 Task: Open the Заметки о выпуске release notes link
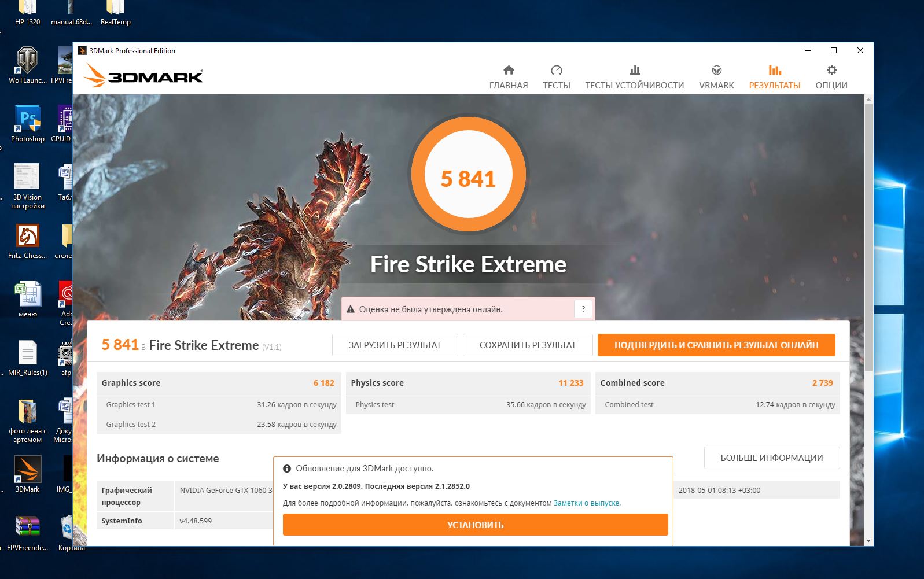pos(586,503)
